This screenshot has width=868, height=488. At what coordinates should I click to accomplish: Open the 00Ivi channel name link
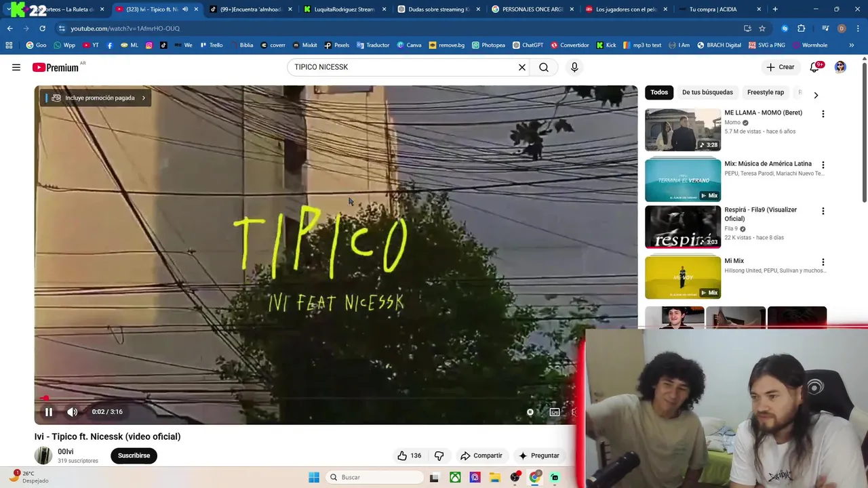(x=66, y=451)
